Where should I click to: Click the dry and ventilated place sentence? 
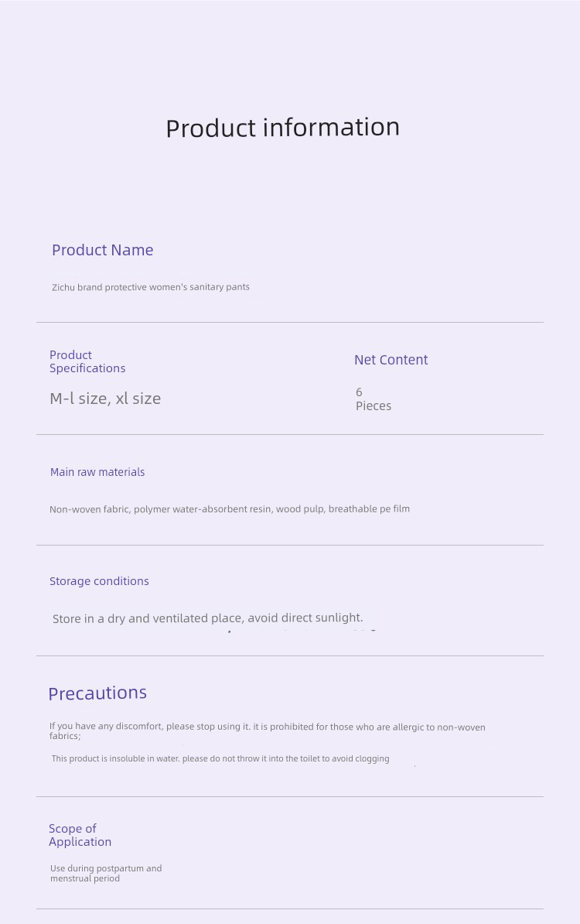click(208, 618)
